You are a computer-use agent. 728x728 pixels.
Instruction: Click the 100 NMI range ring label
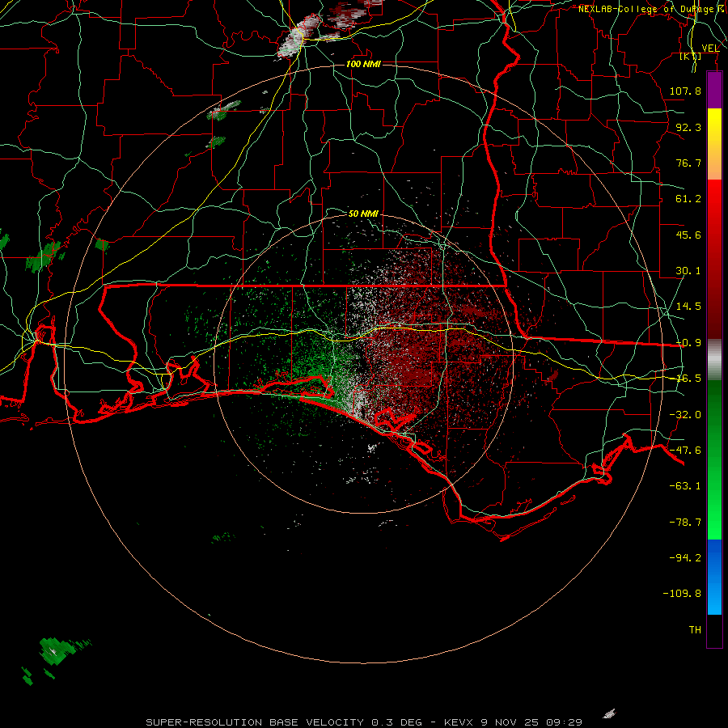pos(363,64)
